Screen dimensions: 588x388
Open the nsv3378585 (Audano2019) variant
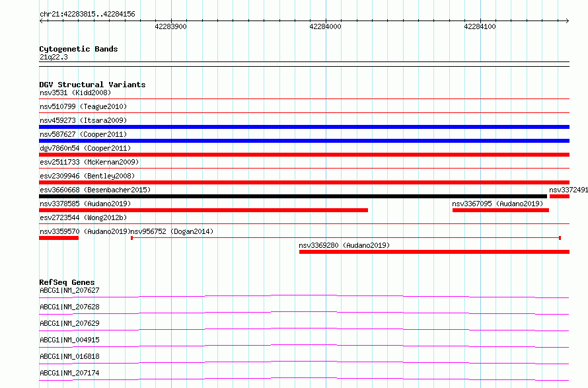click(203, 210)
